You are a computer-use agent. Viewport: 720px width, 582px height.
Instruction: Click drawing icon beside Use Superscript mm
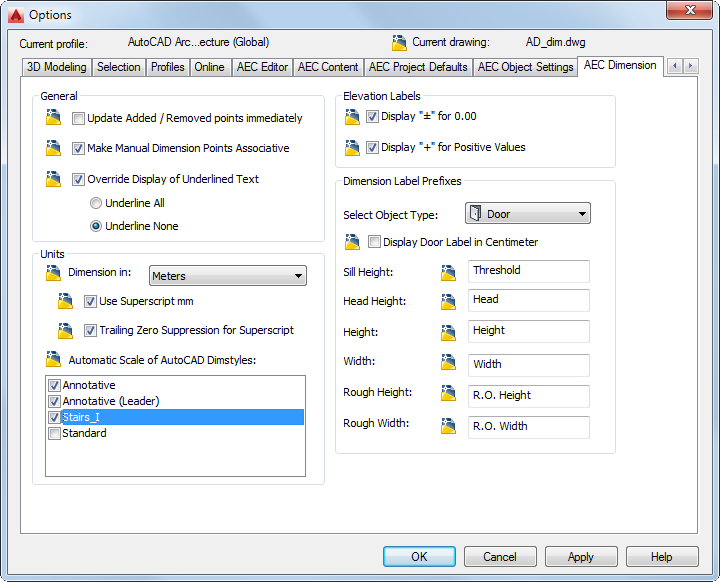point(65,301)
